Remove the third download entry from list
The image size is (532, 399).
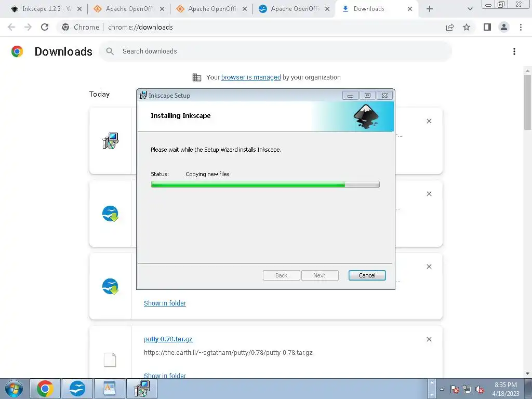429,267
